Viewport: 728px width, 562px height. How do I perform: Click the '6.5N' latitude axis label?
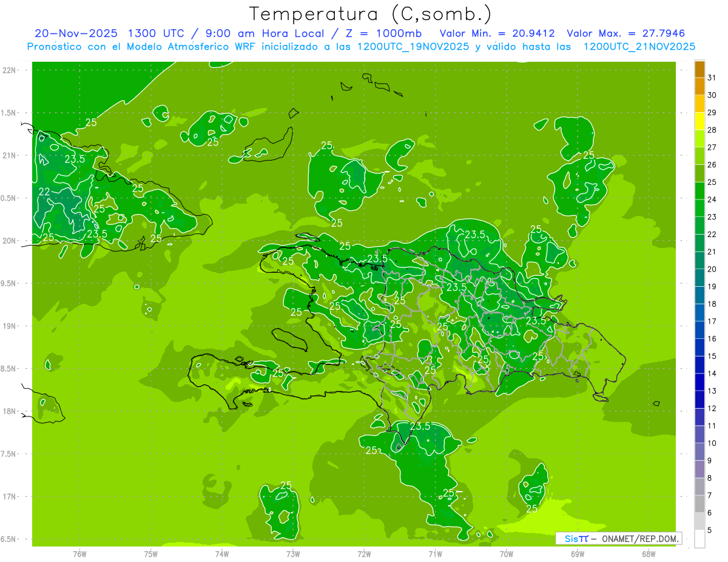9,539
